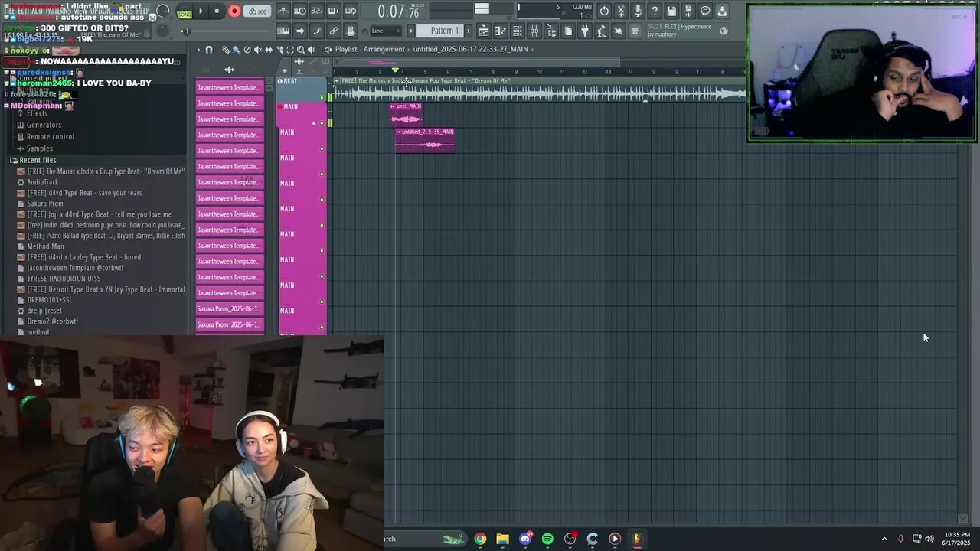
Task: Click the tempo field showing 85.000
Action: (257, 11)
